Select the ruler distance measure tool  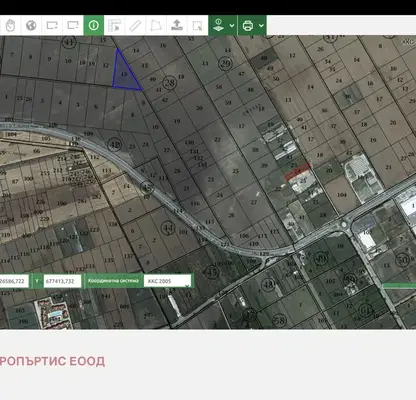point(135,25)
